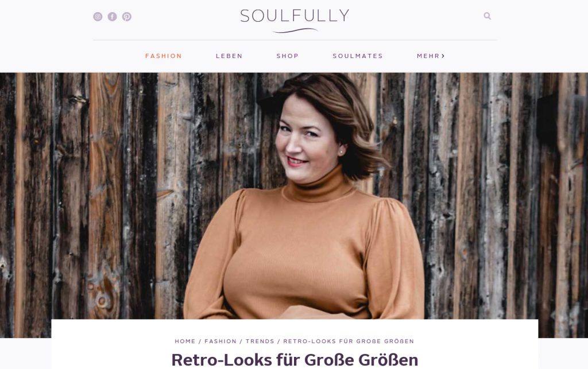The width and height of the screenshot is (588, 369).
Task: Go to the SHOP menu item
Action: [x=288, y=56]
